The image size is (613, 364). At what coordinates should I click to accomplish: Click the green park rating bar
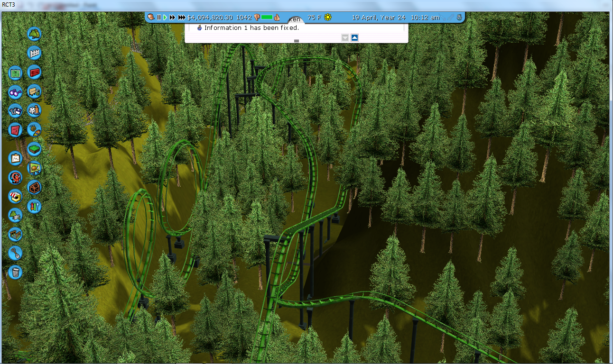coord(267,17)
